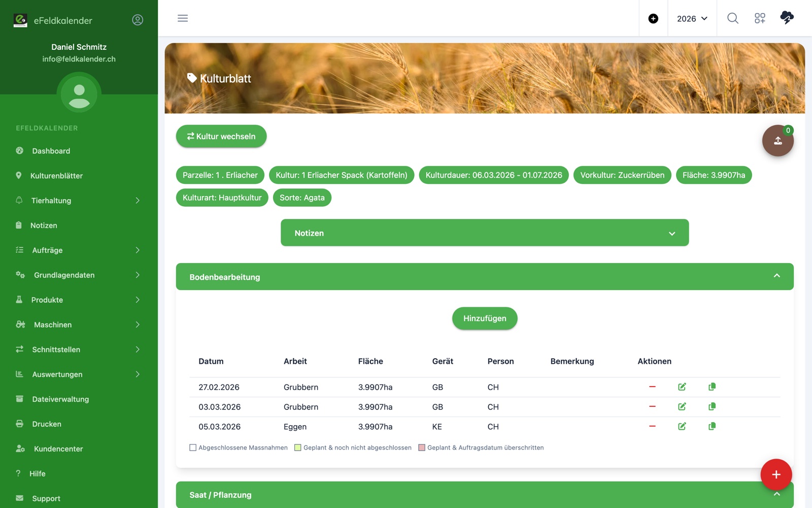Click the Sorte: Agata tag
812x508 pixels.
click(x=302, y=198)
